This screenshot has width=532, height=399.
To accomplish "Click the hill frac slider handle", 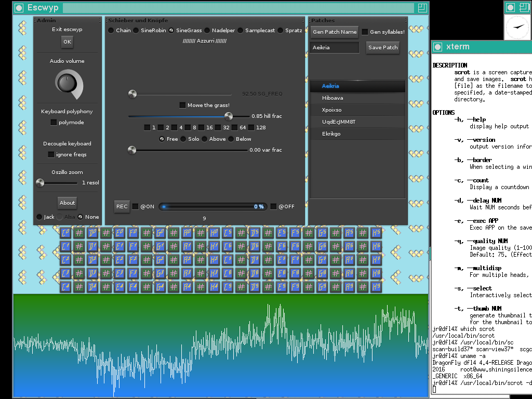I will point(228,116).
